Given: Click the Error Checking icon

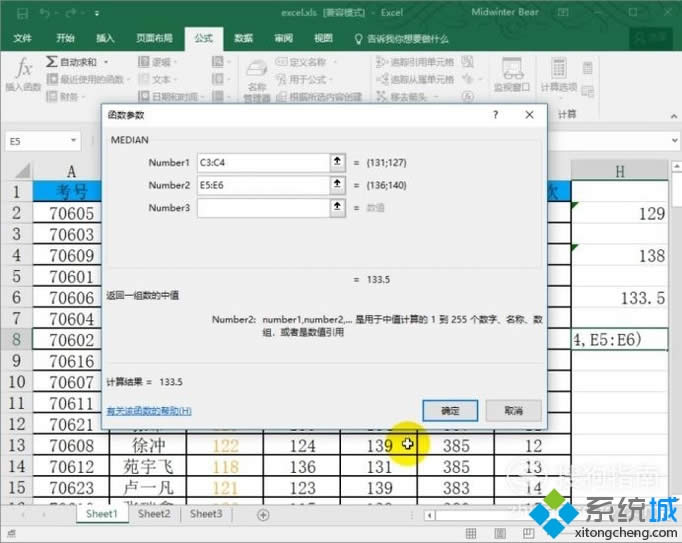Looking at the screenshot, I should [x=468, y=79].
